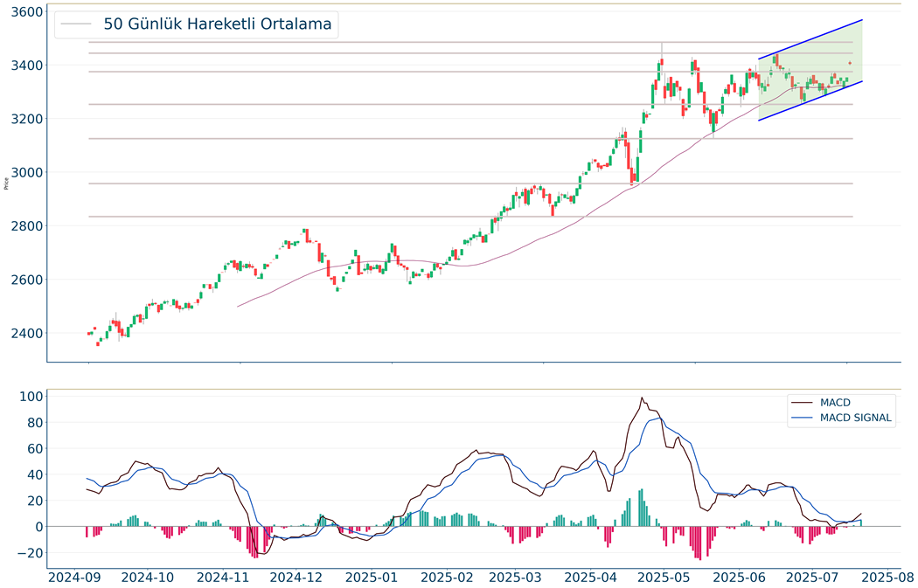918x588 pixels.
Task: Click the 3000 price axis label
Action: [x=27, y=173]
